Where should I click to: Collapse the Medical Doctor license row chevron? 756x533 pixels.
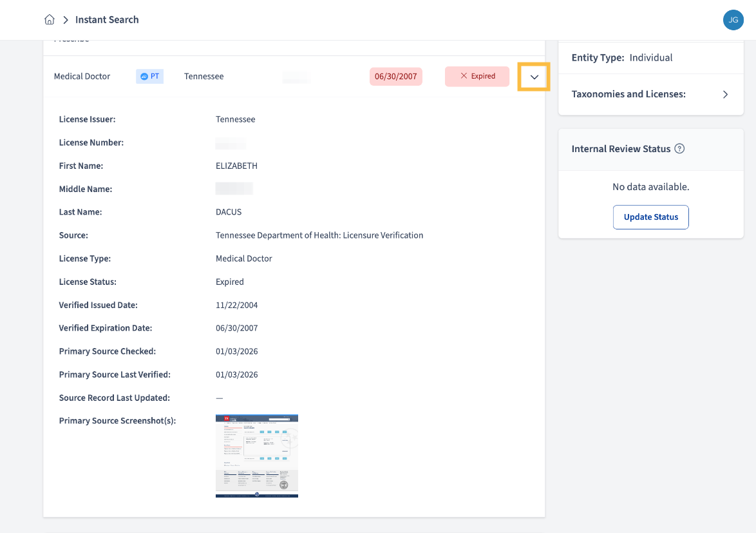pos(534,77)
